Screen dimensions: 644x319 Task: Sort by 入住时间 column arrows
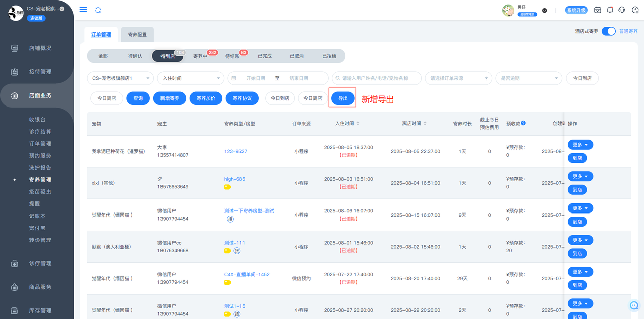click(x=358, y=123)
